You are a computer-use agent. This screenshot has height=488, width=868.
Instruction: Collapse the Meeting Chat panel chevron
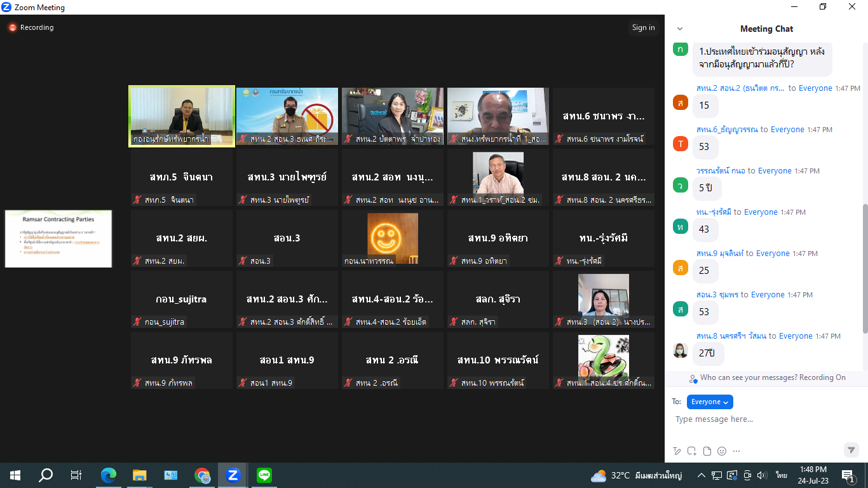680,29
